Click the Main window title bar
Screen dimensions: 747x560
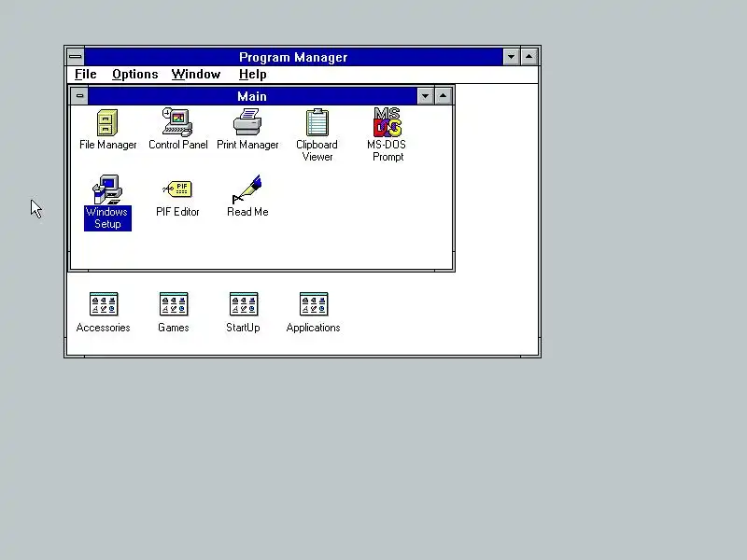click(x=252, y=96)
